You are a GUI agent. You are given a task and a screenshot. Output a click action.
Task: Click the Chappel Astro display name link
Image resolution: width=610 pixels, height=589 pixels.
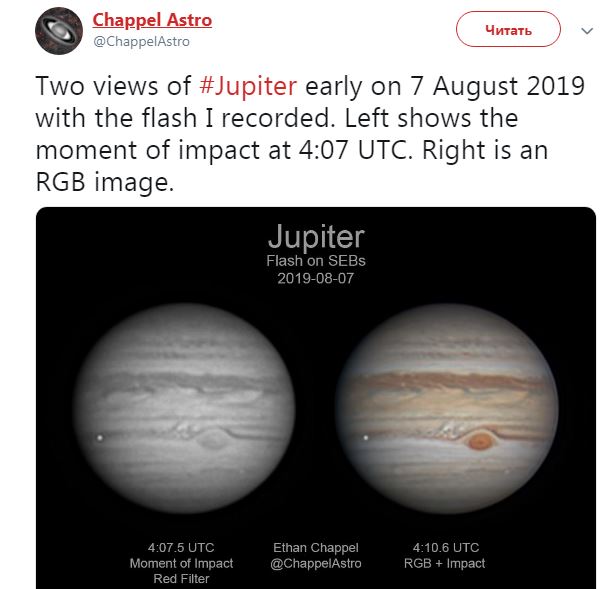(152, 20)
